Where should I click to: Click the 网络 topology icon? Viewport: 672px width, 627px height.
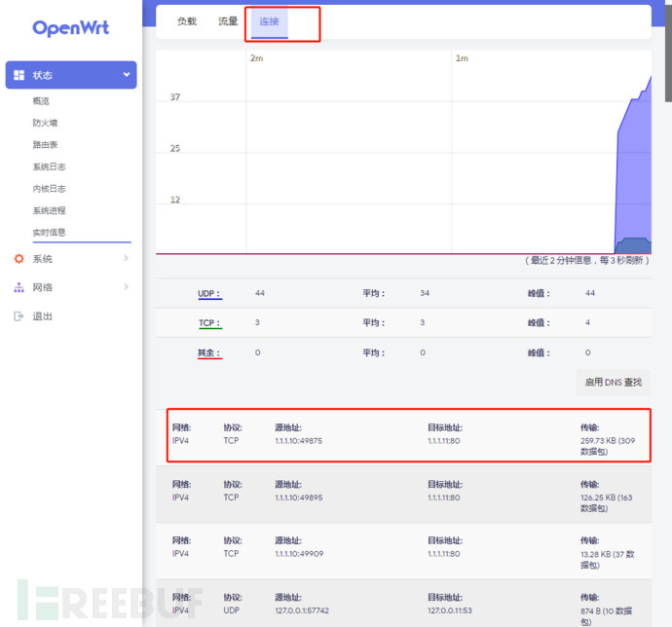[19, 287]
